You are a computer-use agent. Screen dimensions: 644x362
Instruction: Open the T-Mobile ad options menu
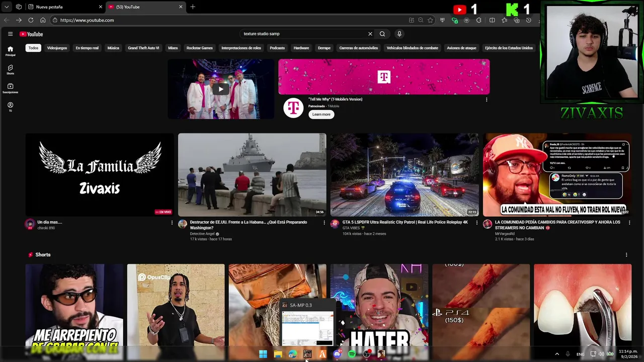pos(486,100)
